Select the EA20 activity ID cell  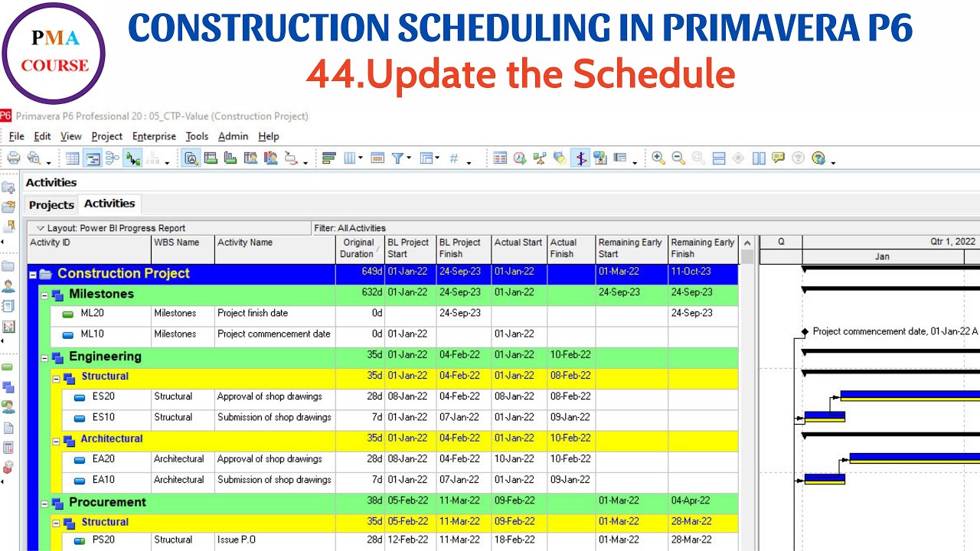tap(104, 460)
